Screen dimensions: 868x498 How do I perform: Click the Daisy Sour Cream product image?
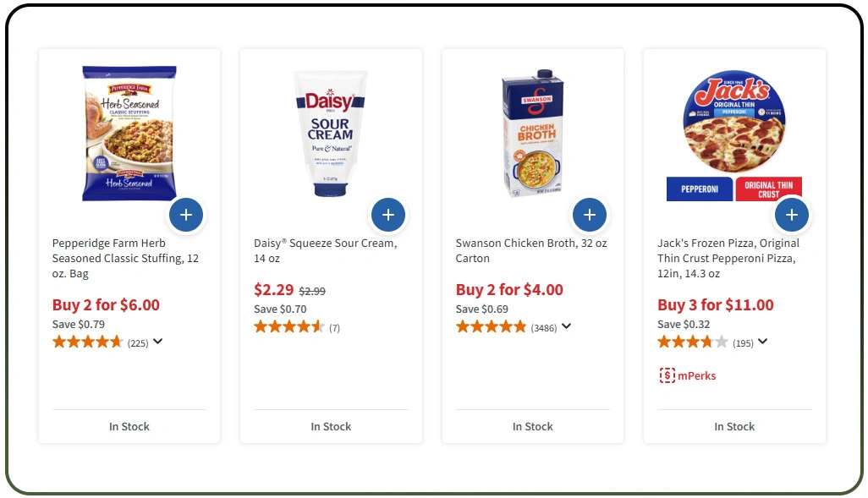pos(330,133)
